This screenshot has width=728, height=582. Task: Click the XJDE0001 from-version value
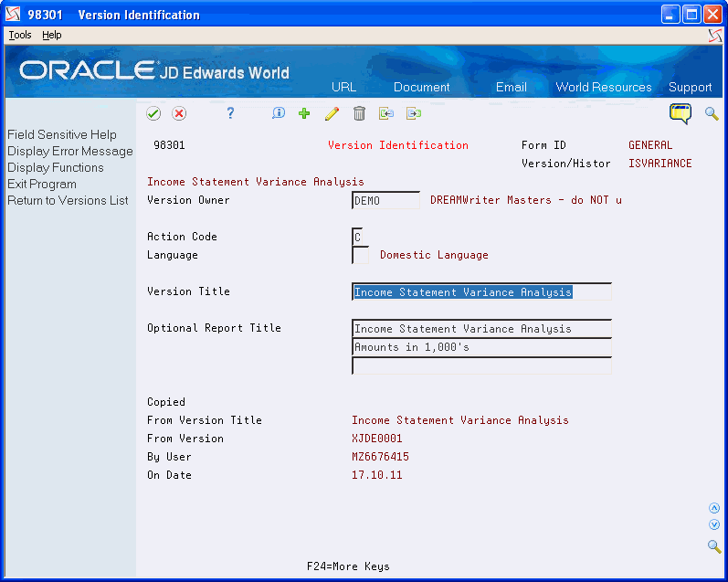[377, 439]
